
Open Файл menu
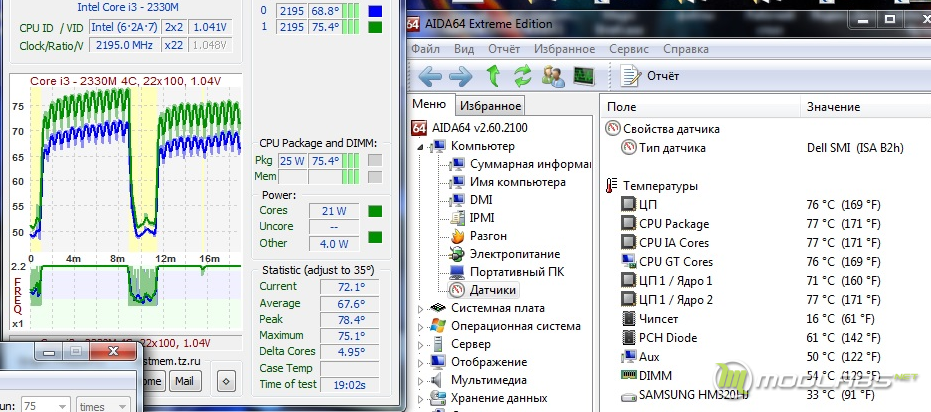[425, 49]
